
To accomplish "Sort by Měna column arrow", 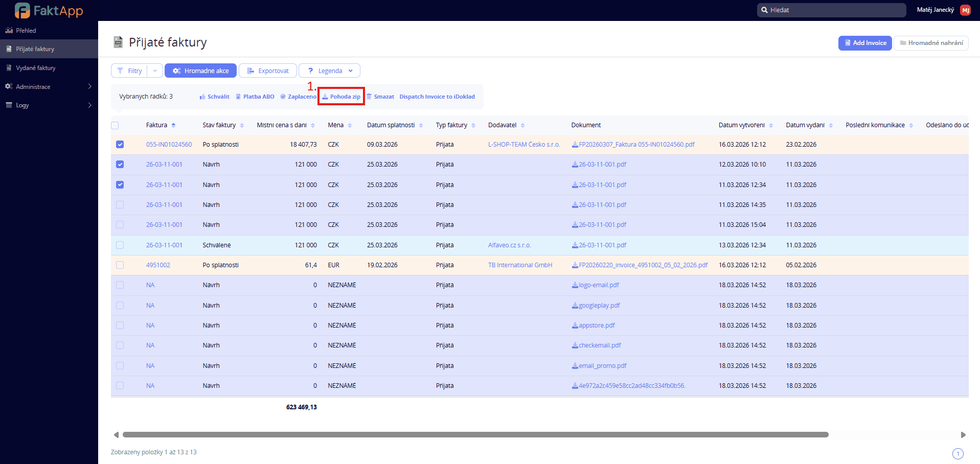I will (x=350, y=125).
